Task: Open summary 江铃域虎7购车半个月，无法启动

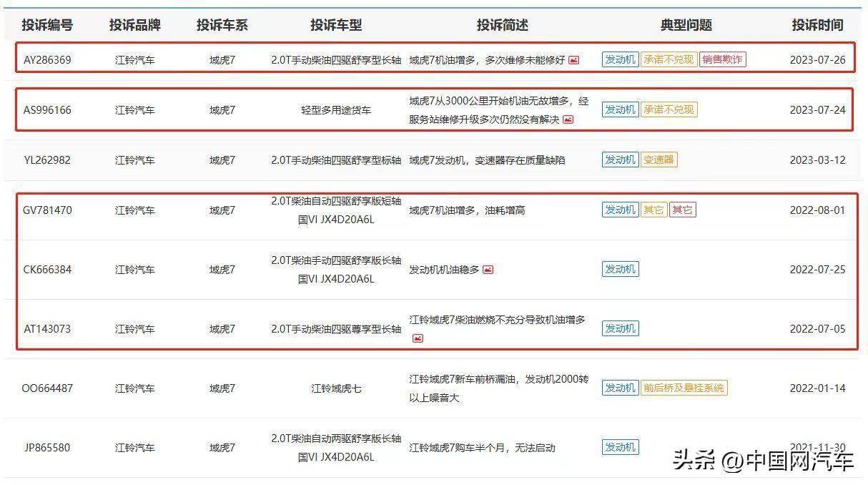Action: pyautogui.click(x=482, y=448)
